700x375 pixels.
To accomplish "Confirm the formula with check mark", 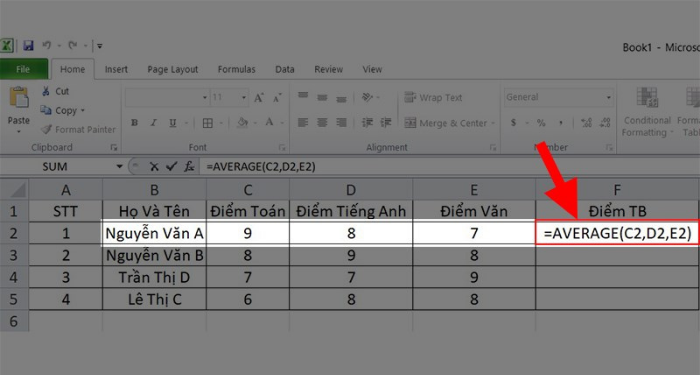I will click(171, 167).
